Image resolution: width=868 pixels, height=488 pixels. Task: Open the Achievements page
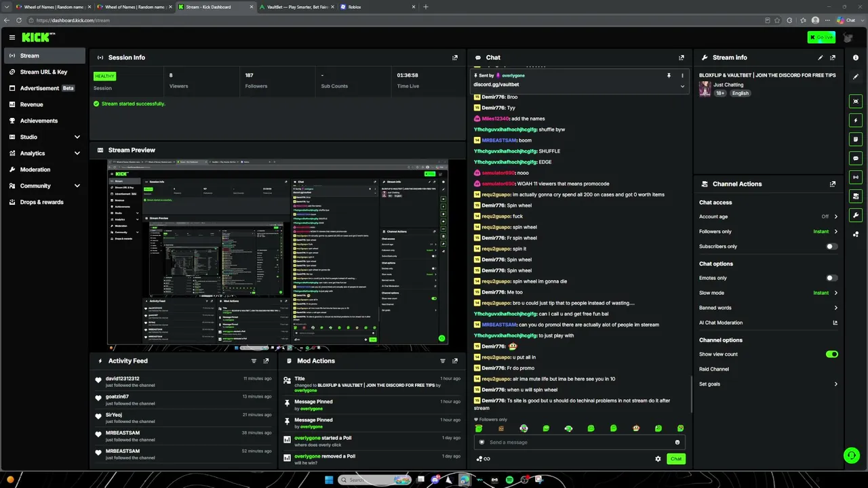coord(45,121)
